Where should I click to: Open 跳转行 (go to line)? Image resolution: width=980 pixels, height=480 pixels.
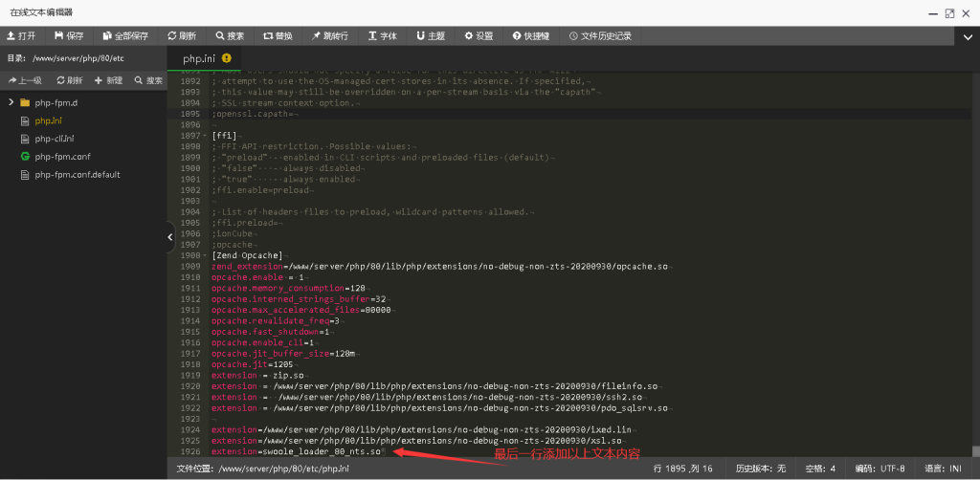click(x=329, y=35)
